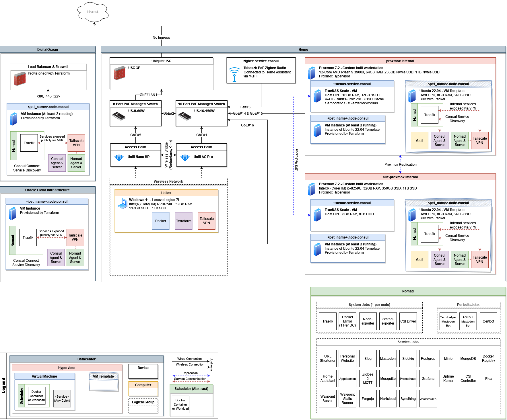Click the Vault box in proxmox.internal

(419, 141)
